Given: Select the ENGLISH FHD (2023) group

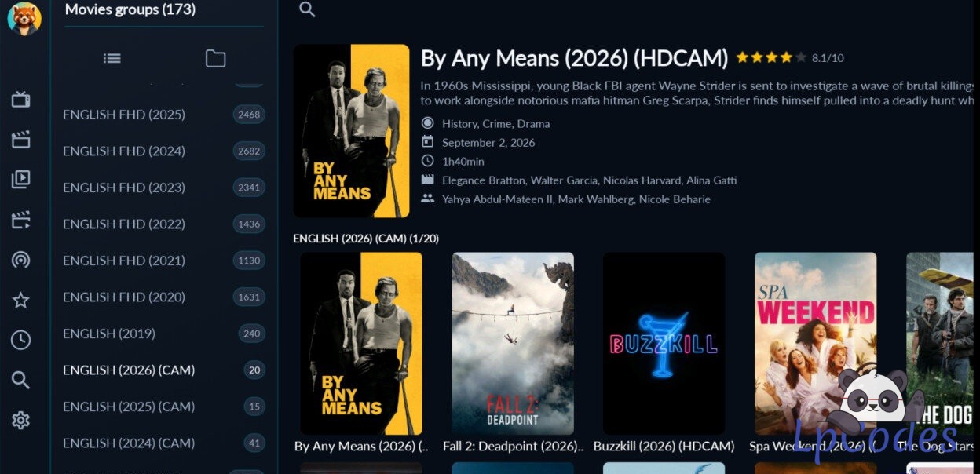Looking at the screenshot, I should (x=164, y=188).
